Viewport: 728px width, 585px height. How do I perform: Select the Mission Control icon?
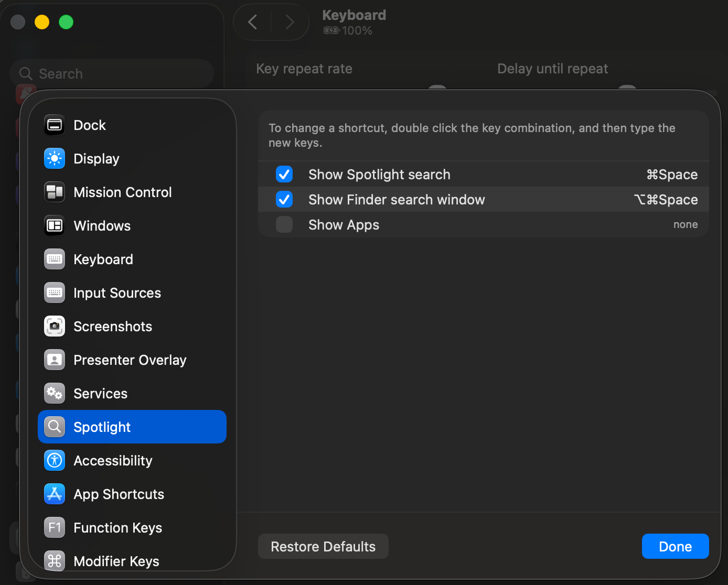coord(55,192)
